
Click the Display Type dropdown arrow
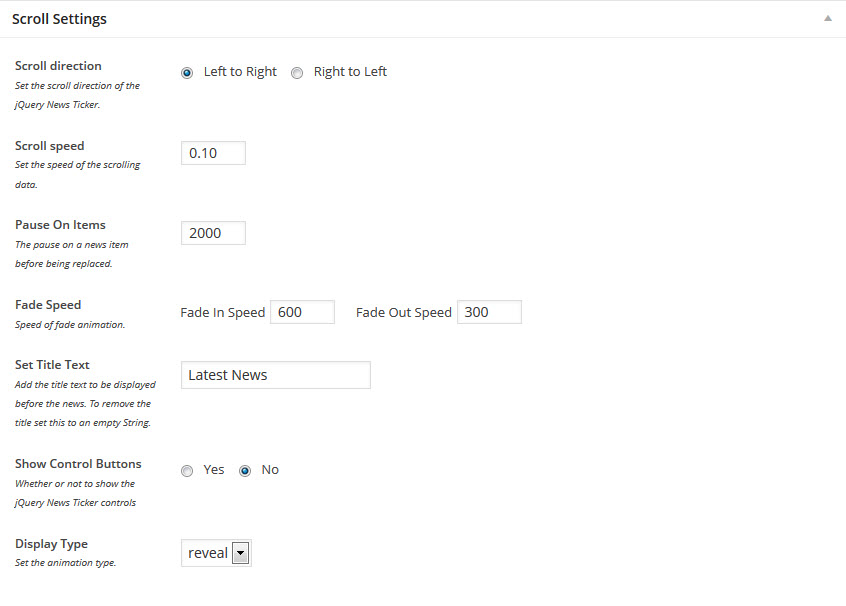coord(240,552)
